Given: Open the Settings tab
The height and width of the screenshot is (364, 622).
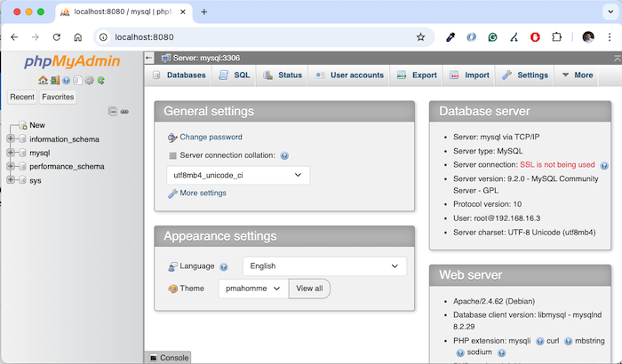Looking at the screenshot, I should click(x=525, y=75).
